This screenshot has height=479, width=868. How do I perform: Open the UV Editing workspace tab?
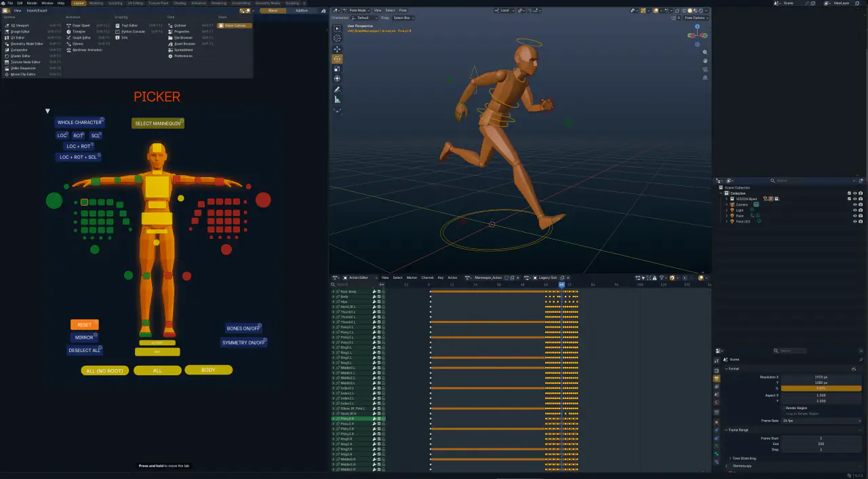click(136, 3)
